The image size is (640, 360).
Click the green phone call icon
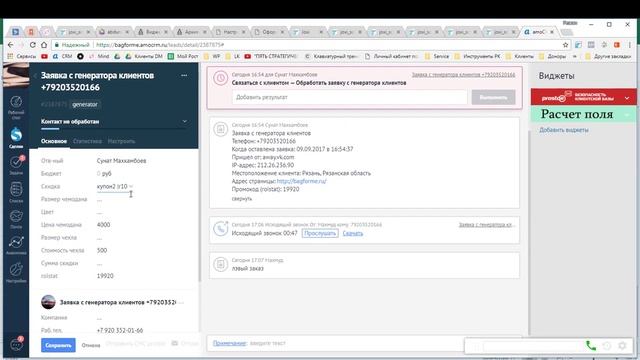[591, 346]
